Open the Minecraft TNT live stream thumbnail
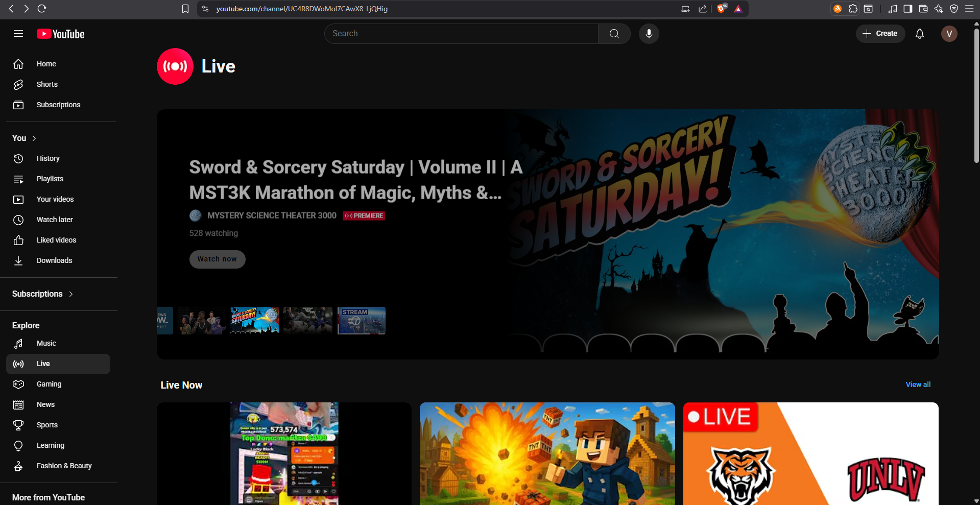This screenshot has height=505, width=980. click(547, 453)
